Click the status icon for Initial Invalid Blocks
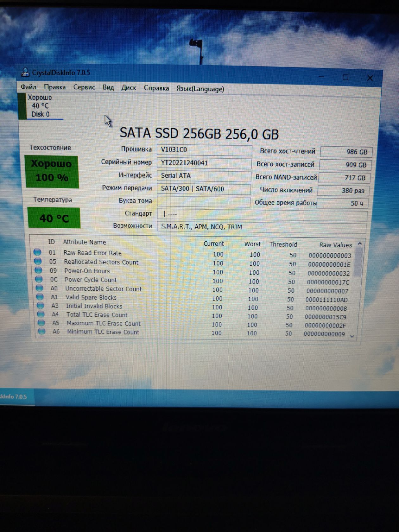Image resolution: width=399 pixels, height=532 pixels. tap(40, 305)
